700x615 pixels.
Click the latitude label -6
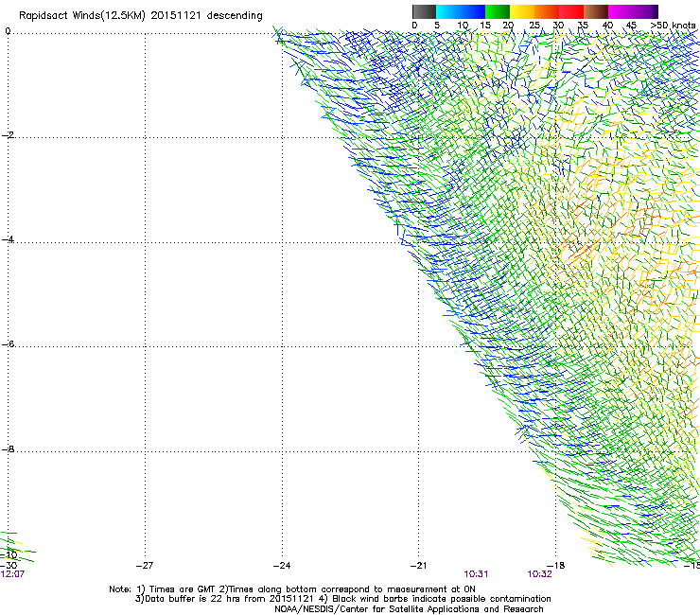click(x=8, y=343)
